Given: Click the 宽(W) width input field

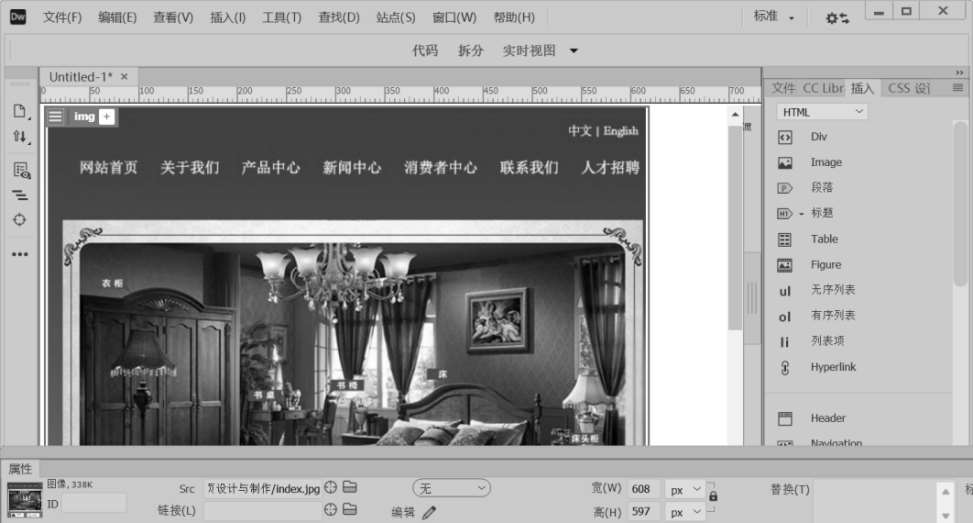Looking at the screenshot, I should (643, 489).
